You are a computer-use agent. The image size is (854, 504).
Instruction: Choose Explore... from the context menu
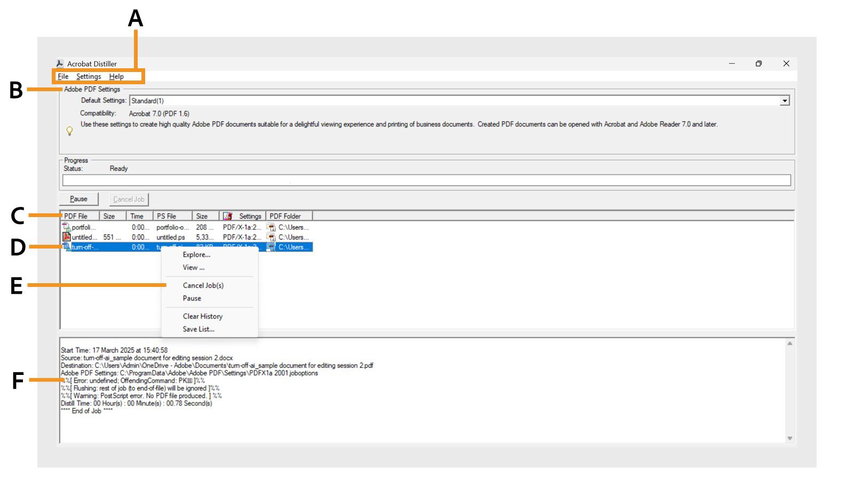196,255
